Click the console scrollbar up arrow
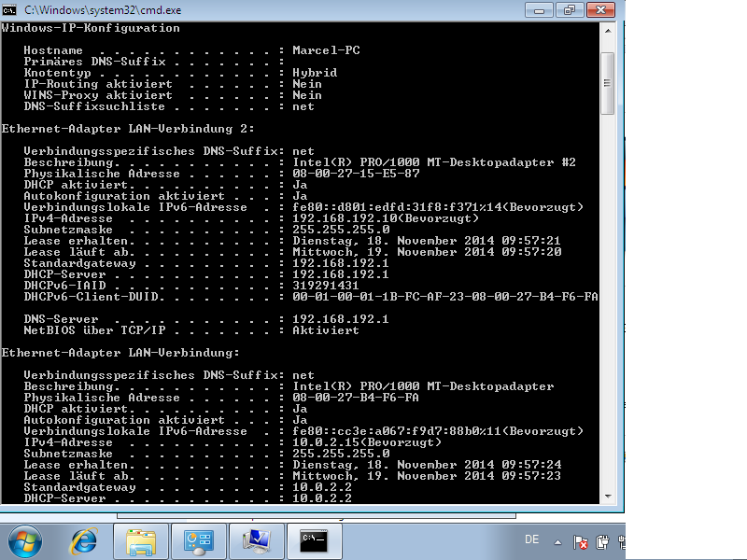Screen dimensions: 747x560 pos(608,31)
